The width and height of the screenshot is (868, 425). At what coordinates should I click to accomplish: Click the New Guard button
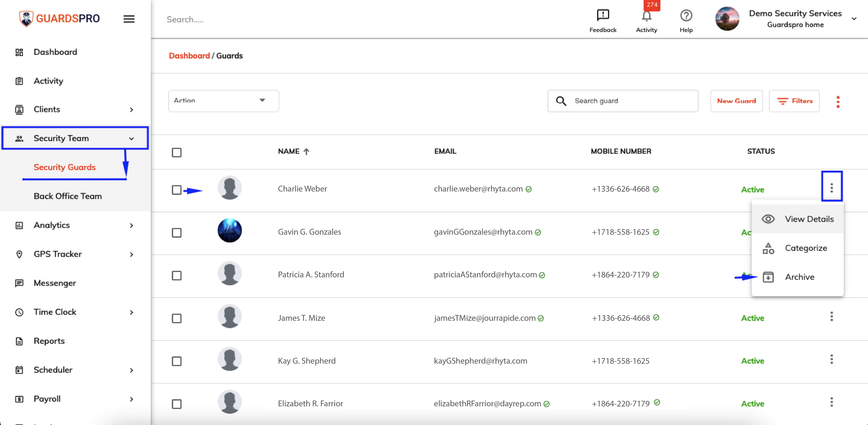(x=736, y=101)
